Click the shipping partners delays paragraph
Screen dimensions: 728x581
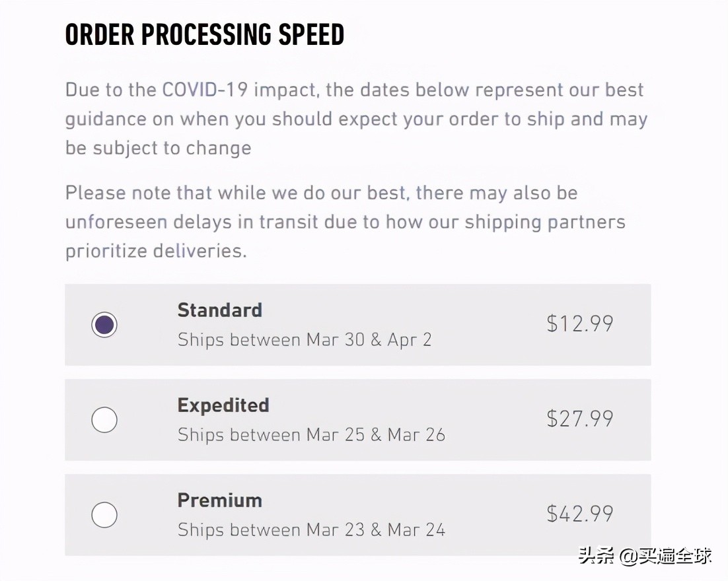pyautogui.click(x=344, y=221)
